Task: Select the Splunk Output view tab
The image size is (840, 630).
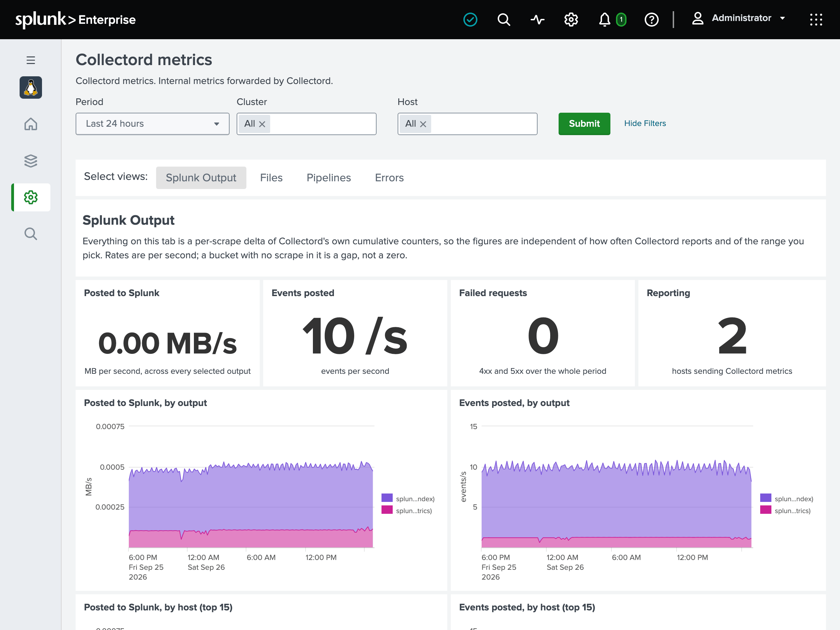Action: (x=201, y=177)
